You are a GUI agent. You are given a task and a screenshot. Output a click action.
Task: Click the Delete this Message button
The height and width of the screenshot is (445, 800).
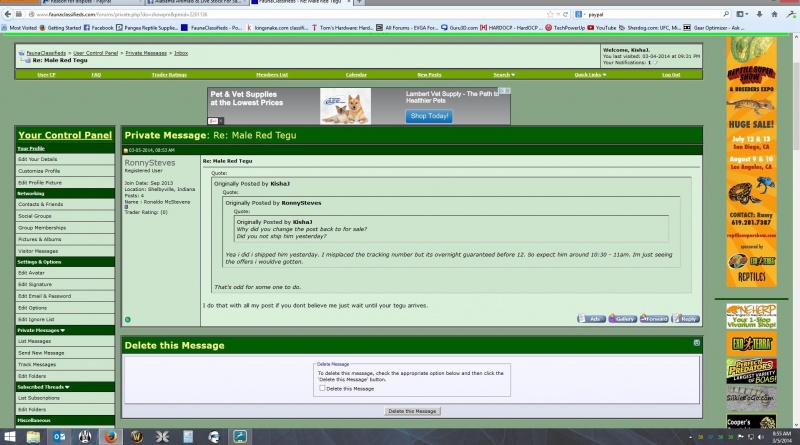[x=412, y=411]
